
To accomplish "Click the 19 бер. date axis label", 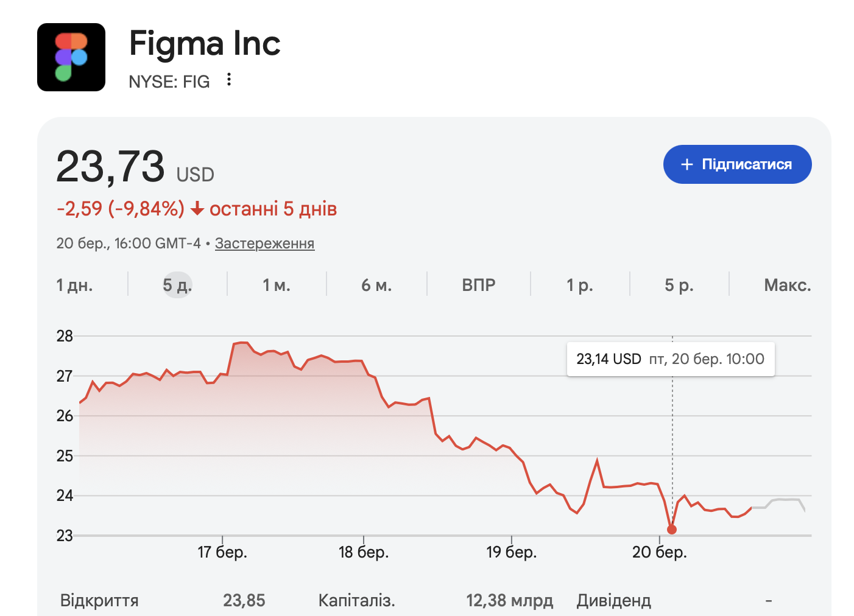I will click(x=511, y=552).
